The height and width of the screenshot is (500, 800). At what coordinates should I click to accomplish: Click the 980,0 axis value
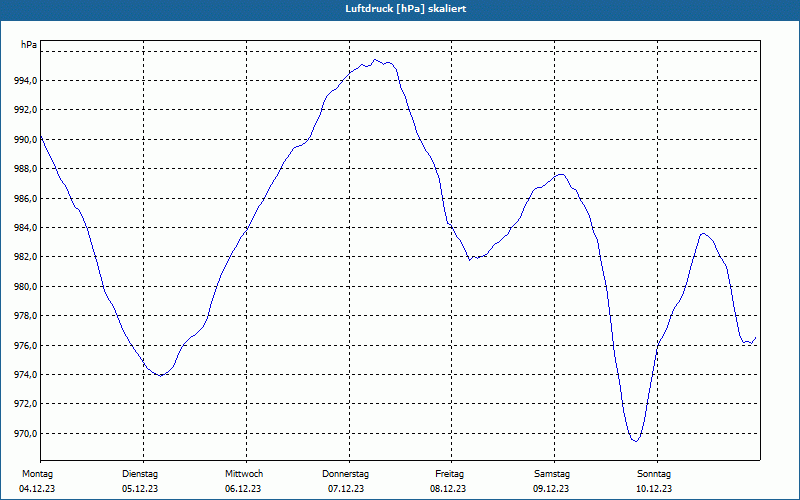[x=25, y=286]
